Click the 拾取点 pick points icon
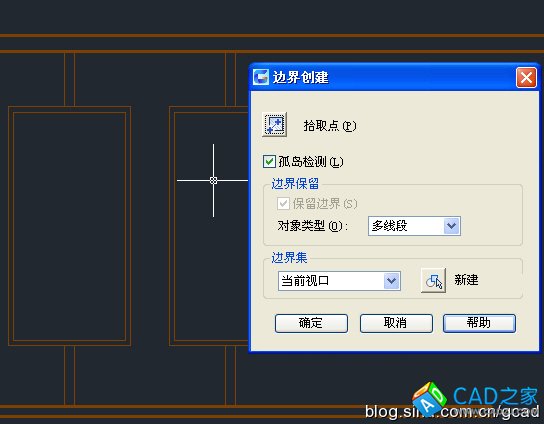 [x=274, y=124]
